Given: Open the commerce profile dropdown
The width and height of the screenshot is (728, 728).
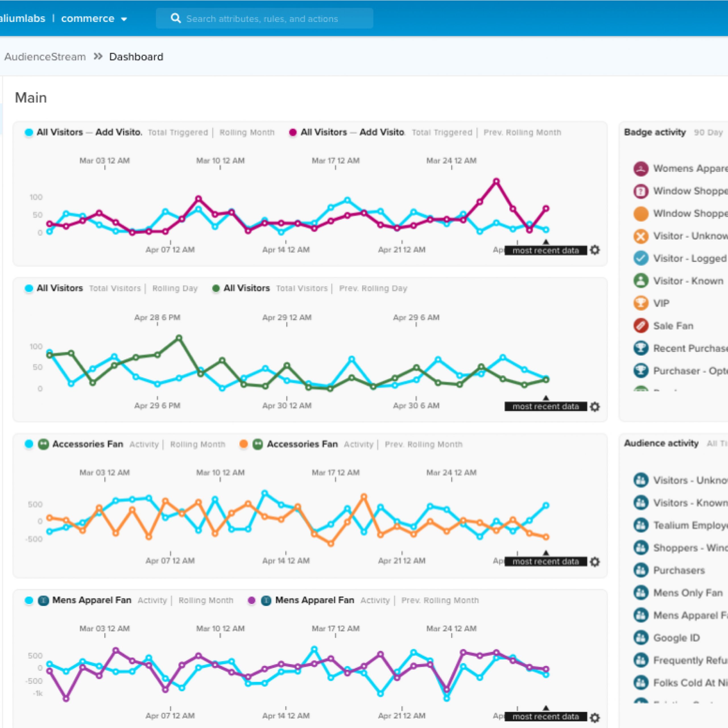Looking at the screenshot, I should tap(94, 18).
